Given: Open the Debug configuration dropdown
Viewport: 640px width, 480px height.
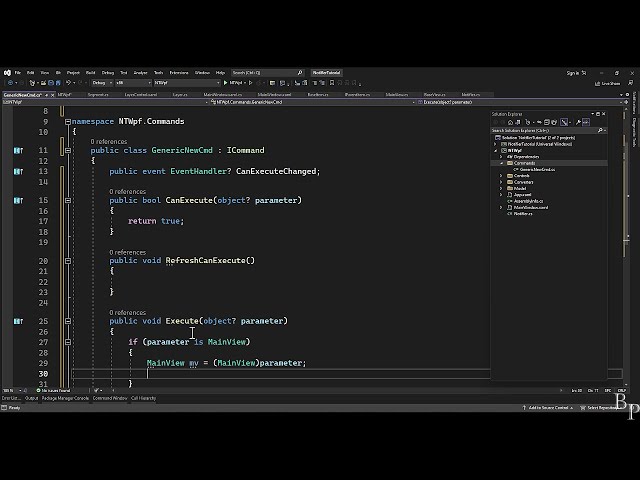Looking at the screenshot, I should tap(102, 83).
